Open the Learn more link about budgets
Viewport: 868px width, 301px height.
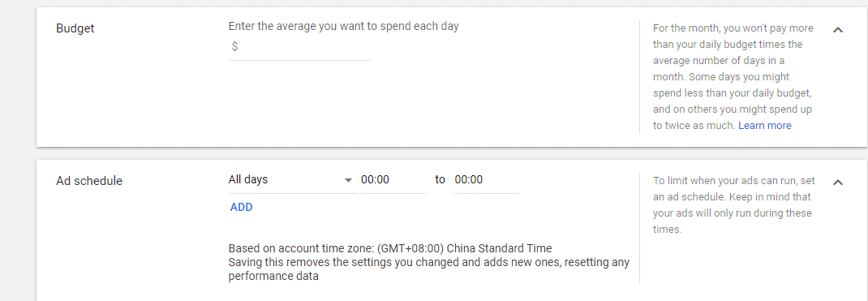pos(764,126)
